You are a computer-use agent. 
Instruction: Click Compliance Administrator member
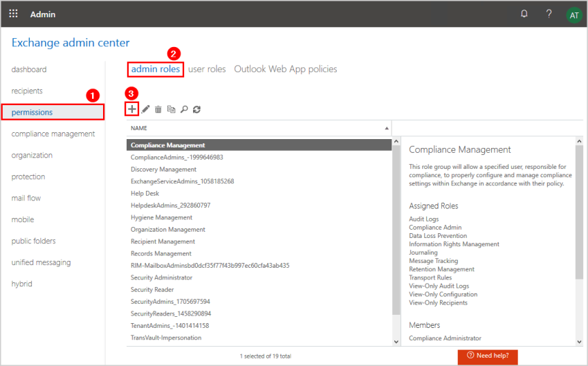pyautogui.click(x=445, y=338)
